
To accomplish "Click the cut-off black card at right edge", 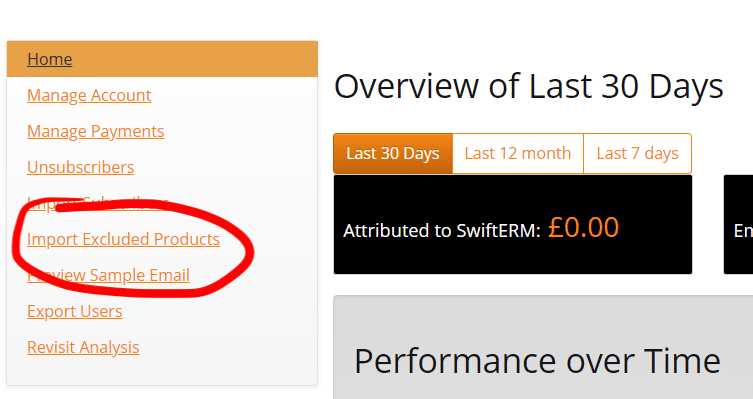I will (738, 224).
